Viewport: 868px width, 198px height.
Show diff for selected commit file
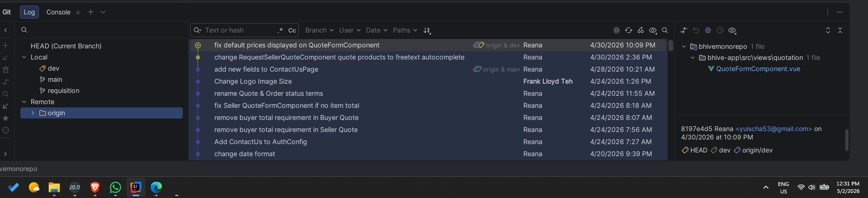(683, 30)
